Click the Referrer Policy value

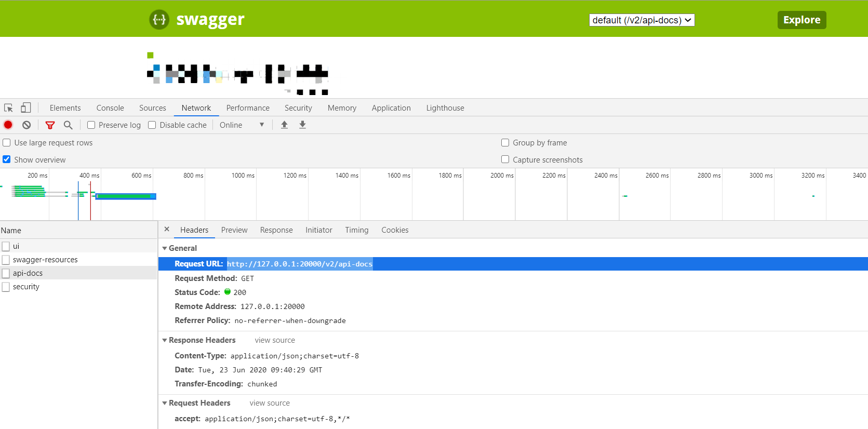290,320
